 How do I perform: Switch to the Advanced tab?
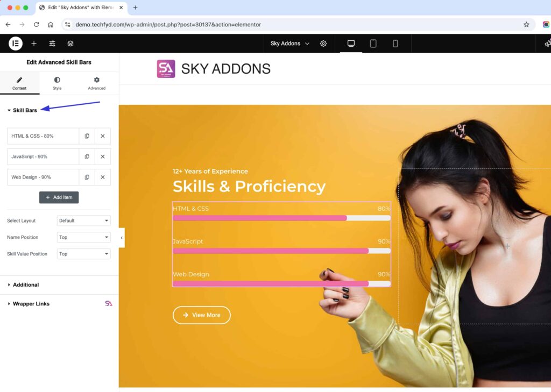tap(97, 83)
